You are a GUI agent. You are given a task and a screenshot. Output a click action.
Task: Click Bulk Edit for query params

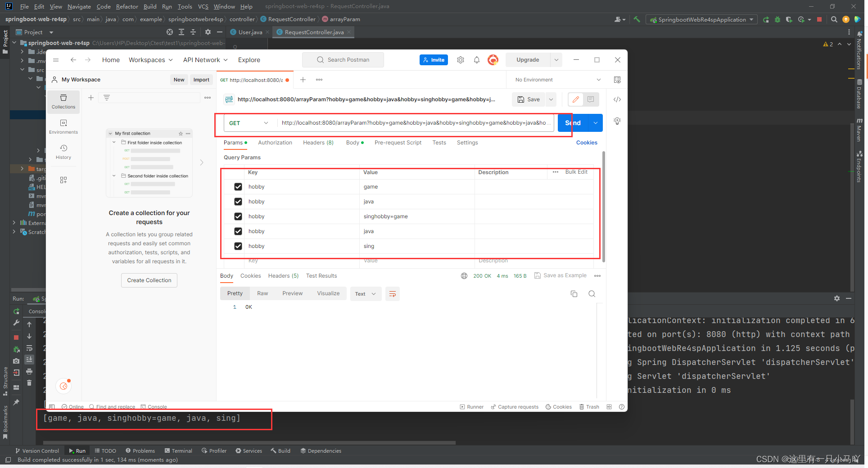pyautogui.click(x=576, y=172)
